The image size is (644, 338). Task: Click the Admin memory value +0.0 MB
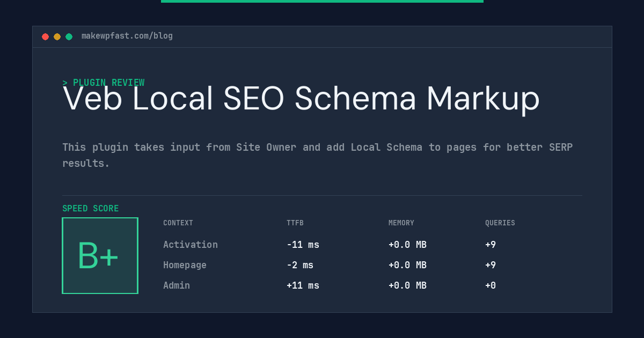point(407,285)
